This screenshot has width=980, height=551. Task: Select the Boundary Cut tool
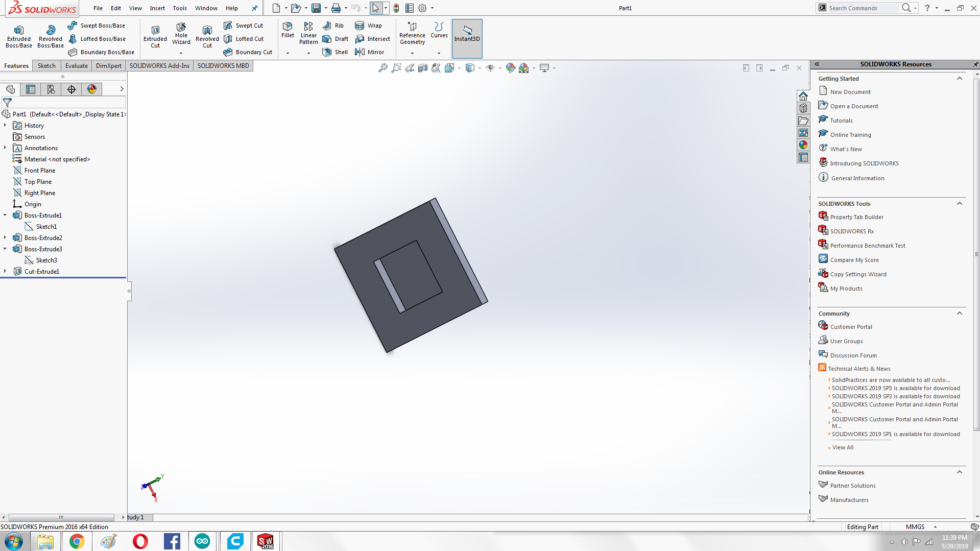[x=248, y=52]
